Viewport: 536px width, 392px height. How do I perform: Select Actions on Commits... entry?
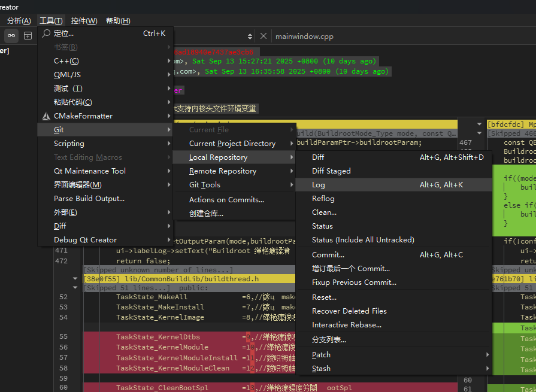226,200
